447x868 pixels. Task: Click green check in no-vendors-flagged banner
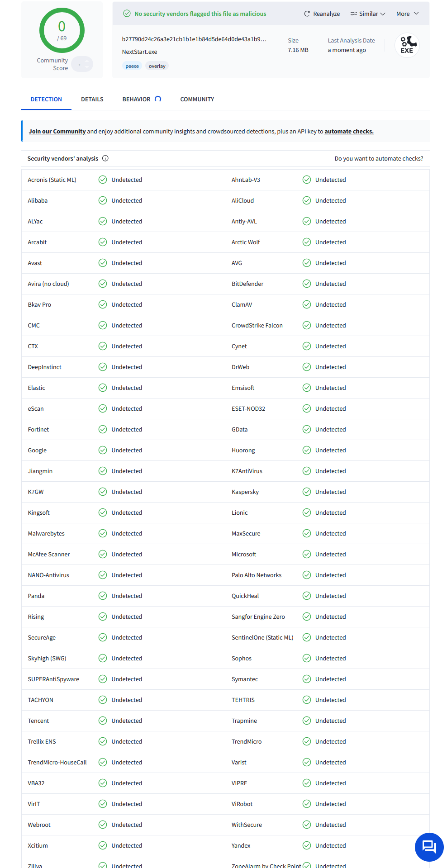pos(127,14)
